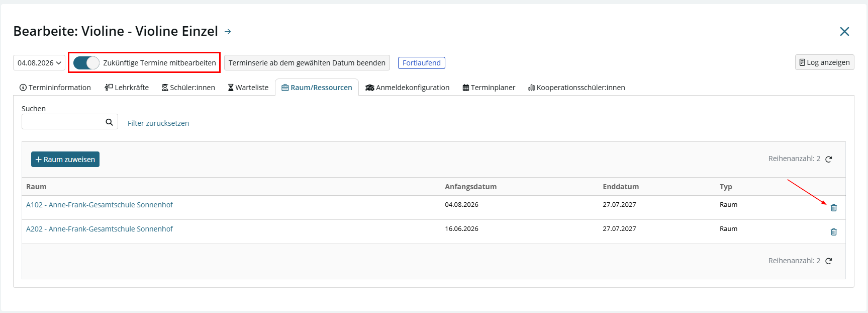
Task: Click the magnifier search icon
Action: tap(109, 122)
